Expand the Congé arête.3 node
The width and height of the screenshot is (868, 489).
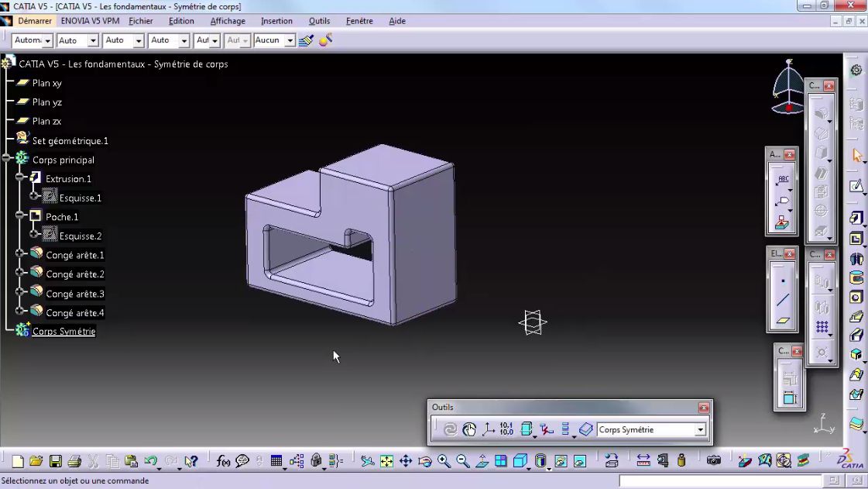click(x=20, y=292)
